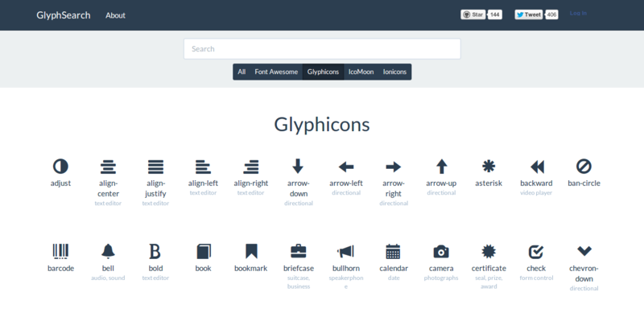
Task: View the 406 tweet count
Action: coord(551,14)
